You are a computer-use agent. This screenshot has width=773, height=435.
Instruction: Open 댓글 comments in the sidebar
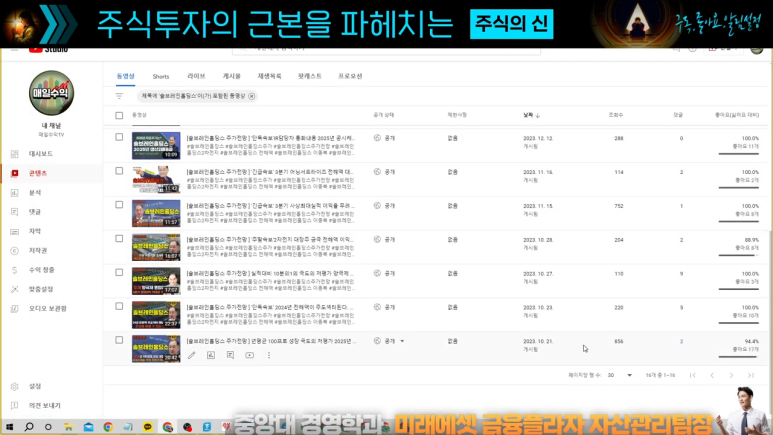pos(35,212)
